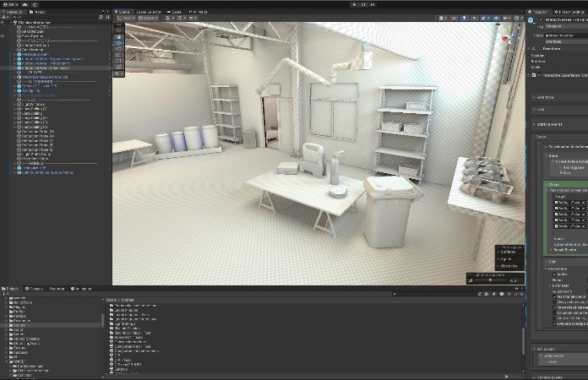
Task: Expand the Starting Events section in Inspector
Action: click(x=536, y=124)
